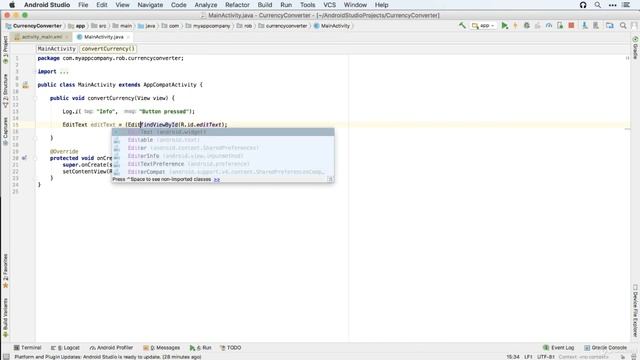Click Attach debugger to Android process icon
Viewport: 640px width, 360px height.
[x=560, y=26]
